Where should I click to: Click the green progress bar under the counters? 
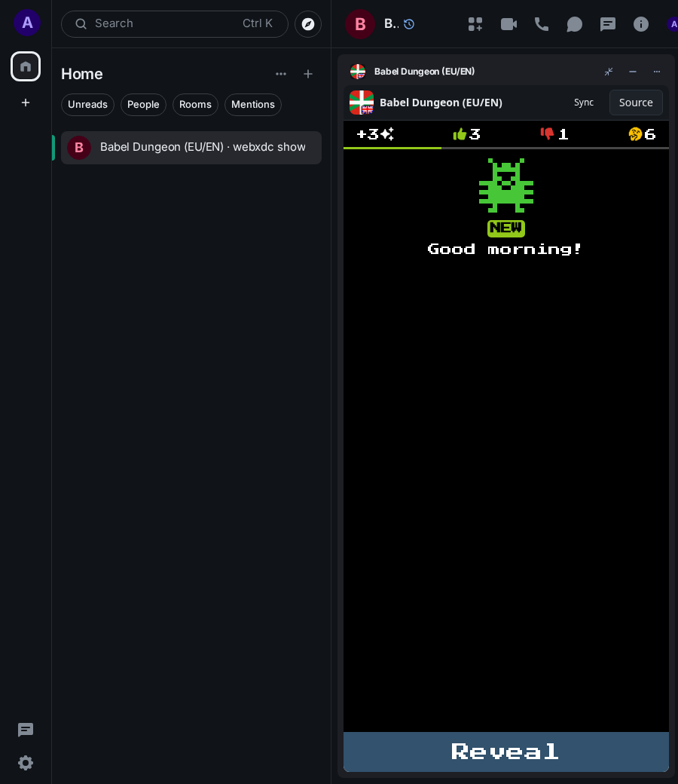tap(392, 148)
